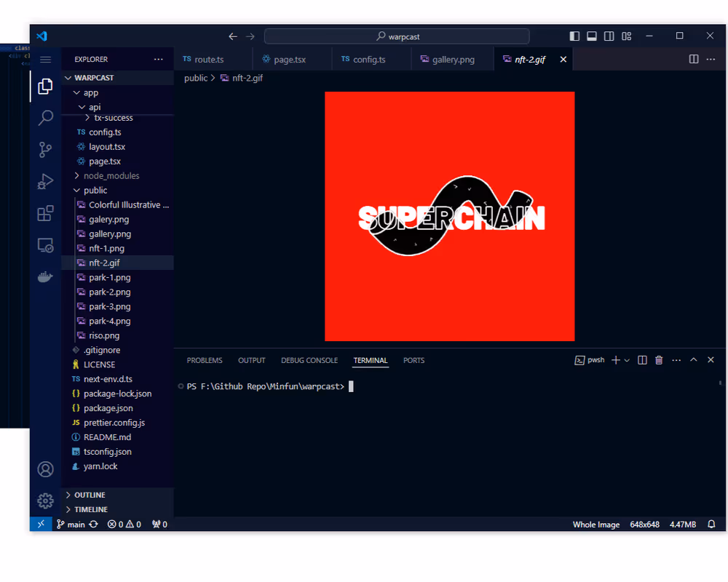Open the Remote Explorer view
Image resolution: width=728 pixels, height=582 pixels.
(x=45, y=245)
